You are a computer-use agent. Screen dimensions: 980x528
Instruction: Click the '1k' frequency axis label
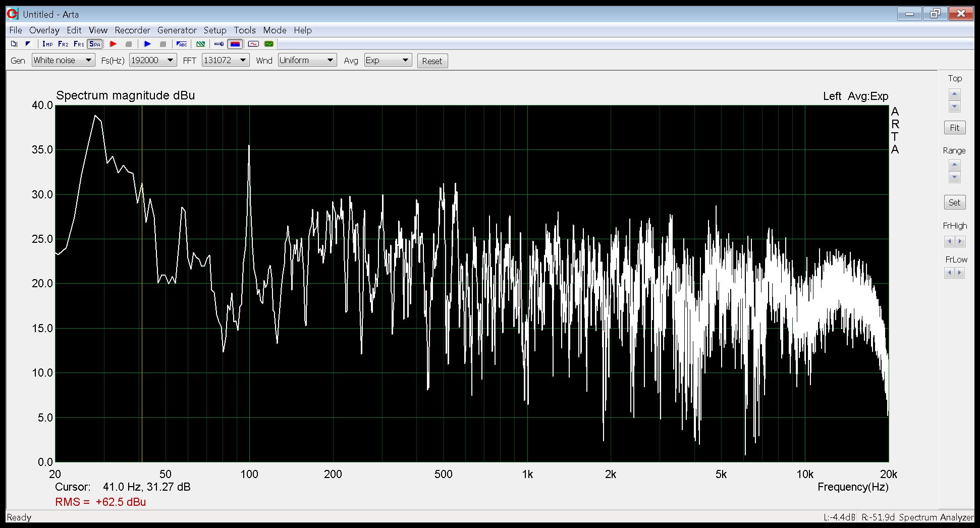527,474
